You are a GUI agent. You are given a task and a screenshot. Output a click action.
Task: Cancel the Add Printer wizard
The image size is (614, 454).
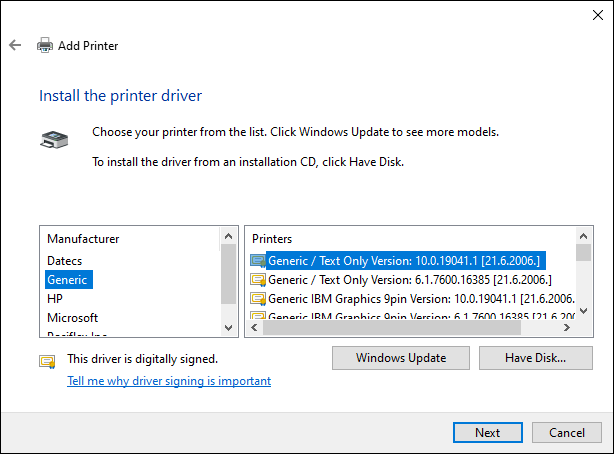(567, 432)
